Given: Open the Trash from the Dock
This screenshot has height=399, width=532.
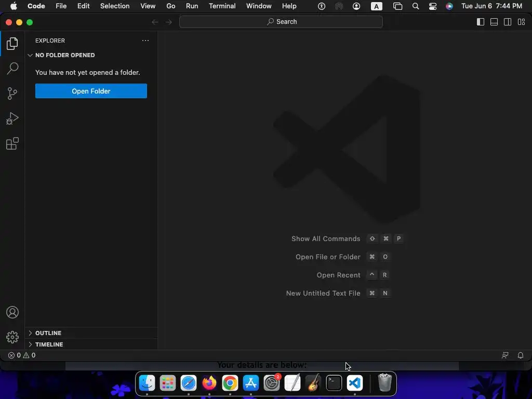Looking at the screenshot, I should pos(385,383).
